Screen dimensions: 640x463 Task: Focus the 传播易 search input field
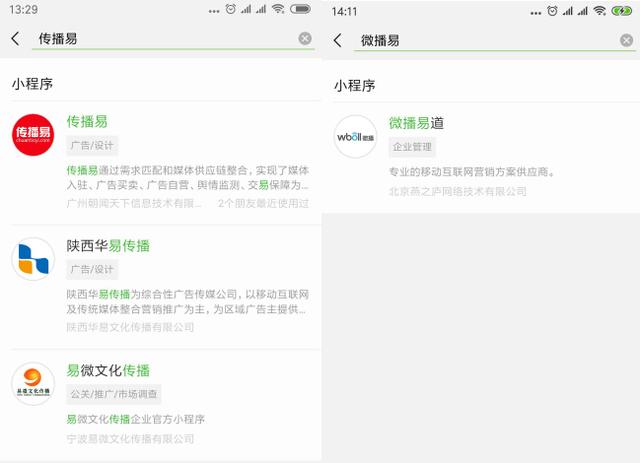point(165,39)
